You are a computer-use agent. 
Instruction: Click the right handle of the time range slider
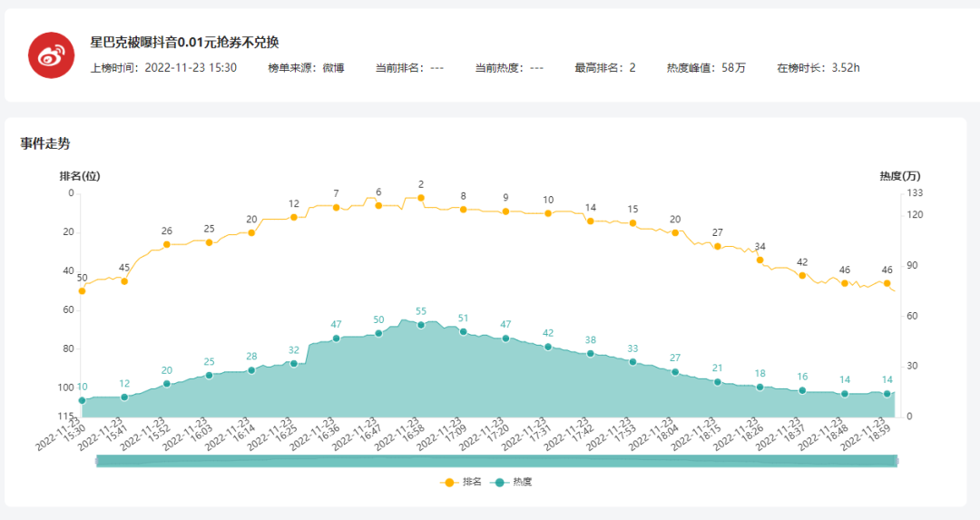(x=897, y=461)
